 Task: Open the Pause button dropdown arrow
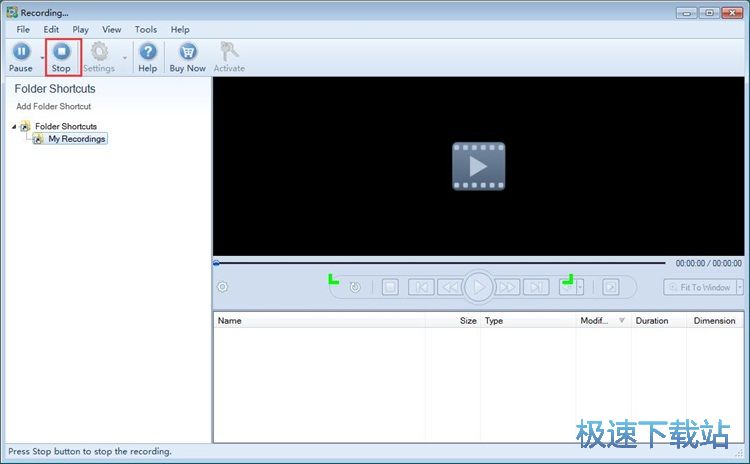coord(42,58)
